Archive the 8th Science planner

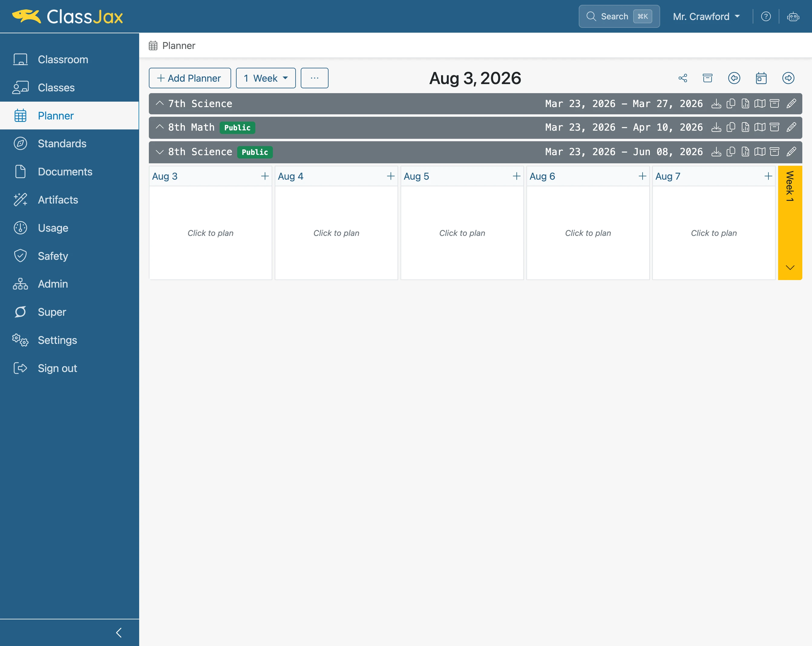[774, 152]
